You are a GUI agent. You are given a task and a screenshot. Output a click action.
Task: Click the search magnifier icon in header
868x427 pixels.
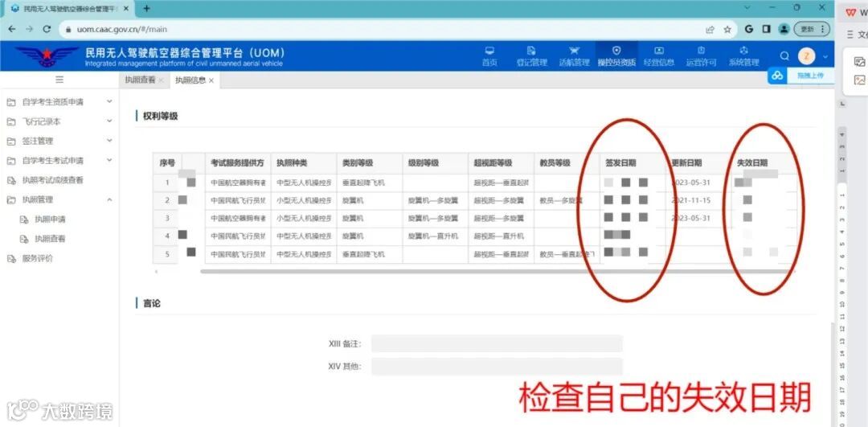tap(784, 56)
